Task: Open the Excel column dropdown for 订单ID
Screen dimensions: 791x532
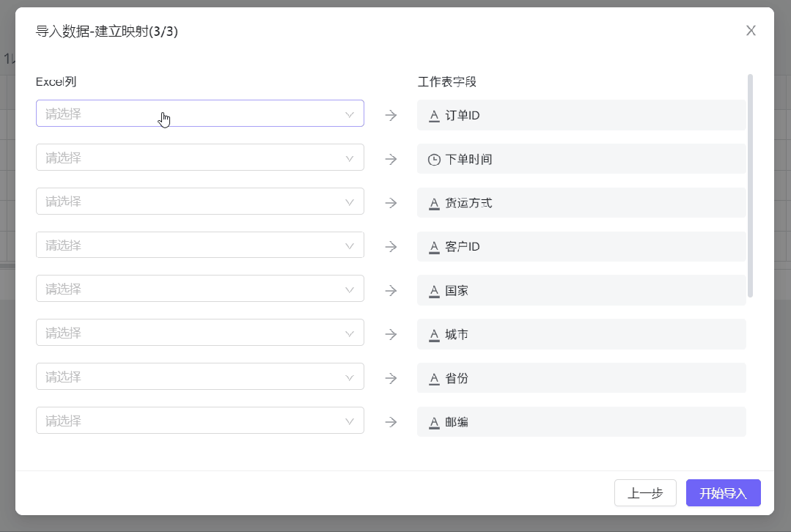Action: click(x=199, y=114)
